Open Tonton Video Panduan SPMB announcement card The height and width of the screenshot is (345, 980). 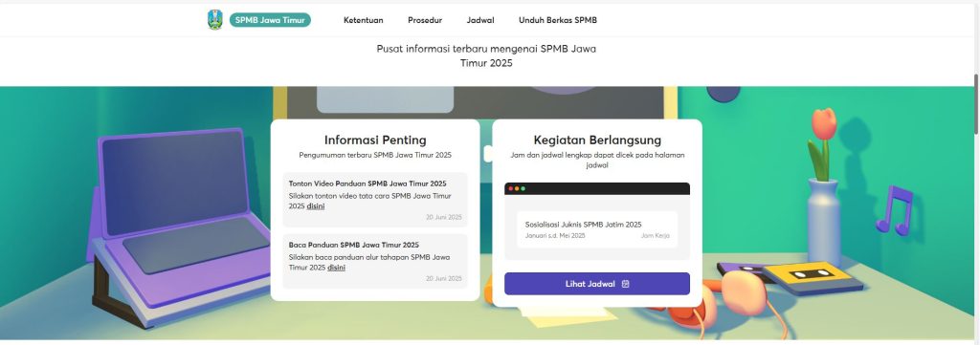pos(375,200)
